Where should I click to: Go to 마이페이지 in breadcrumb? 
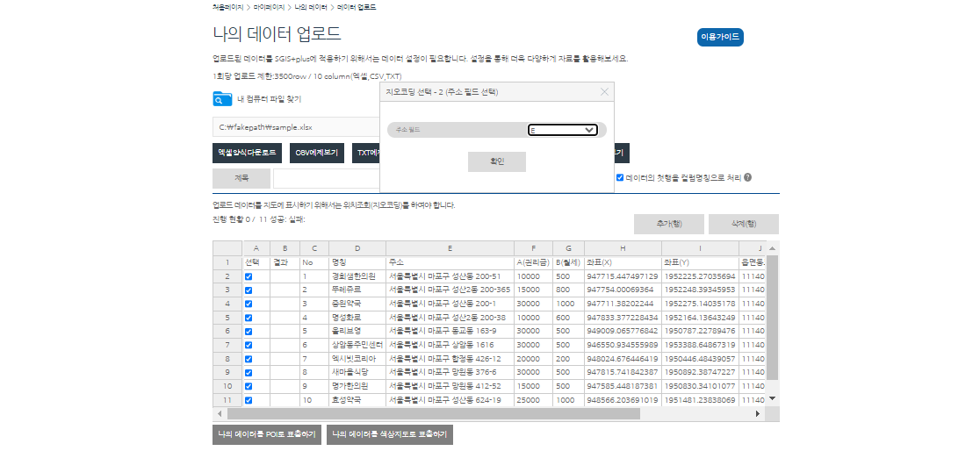[x=269, y=7]
